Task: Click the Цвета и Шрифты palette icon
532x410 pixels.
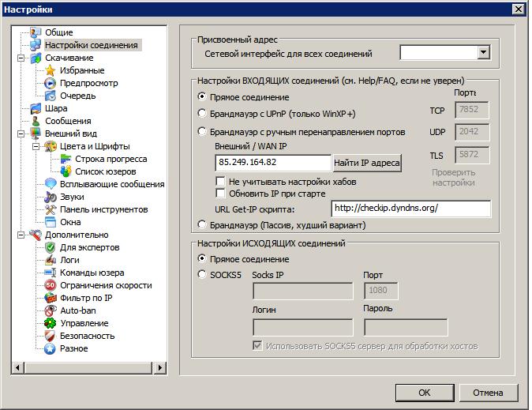Action: point(51,146)
